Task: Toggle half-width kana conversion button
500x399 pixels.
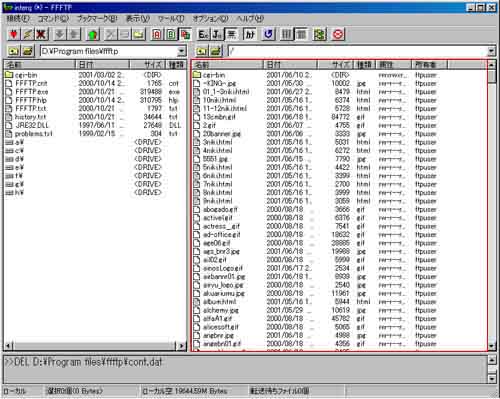Action: 250,34
